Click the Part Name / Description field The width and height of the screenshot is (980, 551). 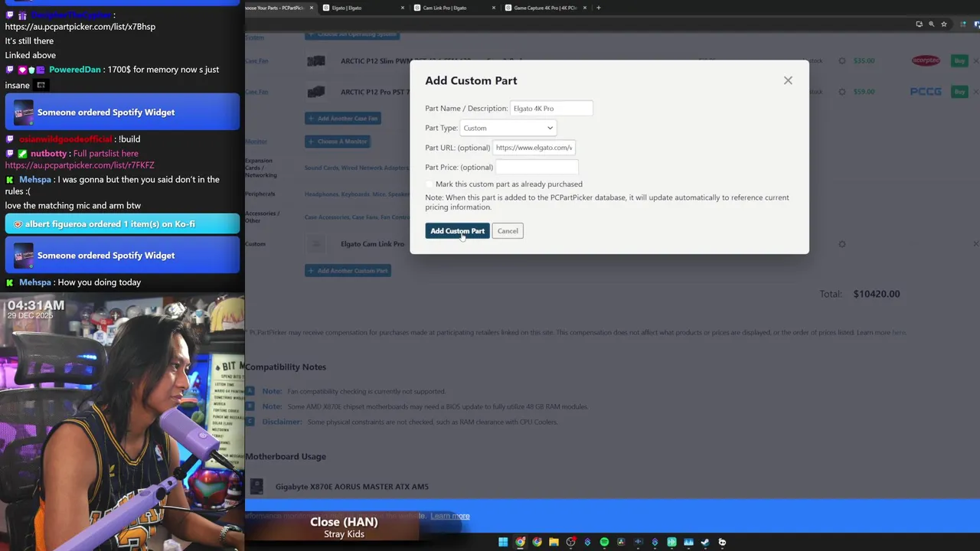pos(551,109)
